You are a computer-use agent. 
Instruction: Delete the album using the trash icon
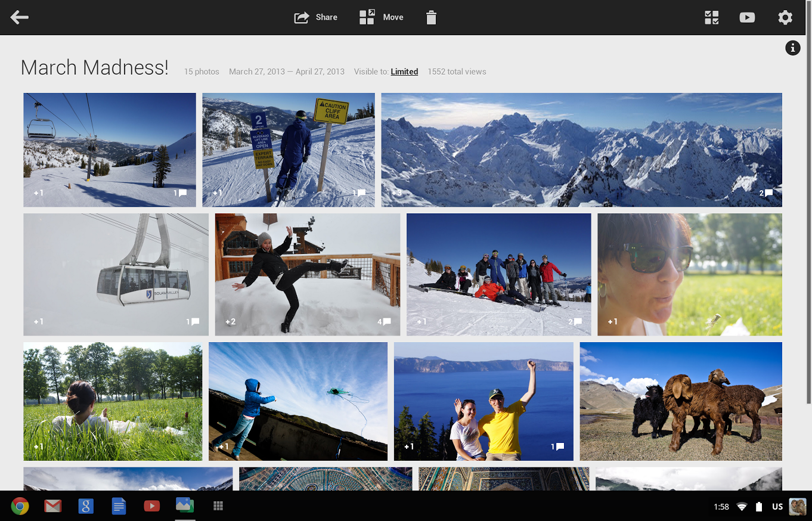[x=430, y=17]
